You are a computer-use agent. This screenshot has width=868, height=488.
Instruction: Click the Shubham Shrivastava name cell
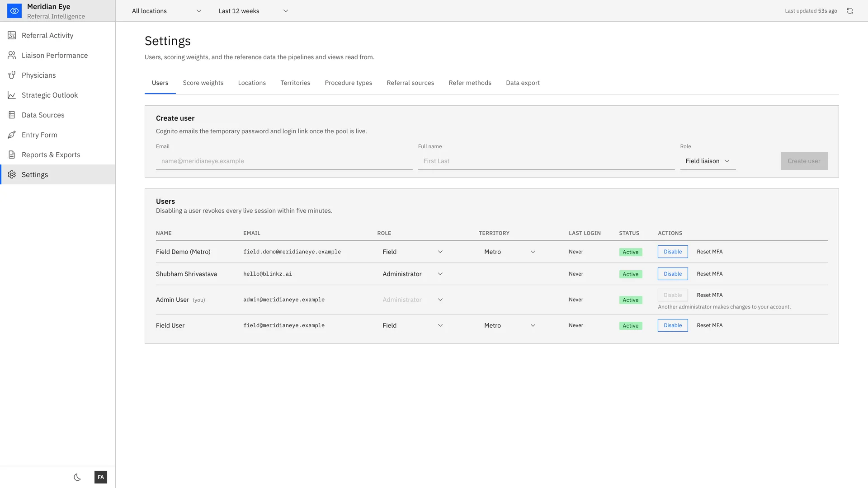pos(186,274)
